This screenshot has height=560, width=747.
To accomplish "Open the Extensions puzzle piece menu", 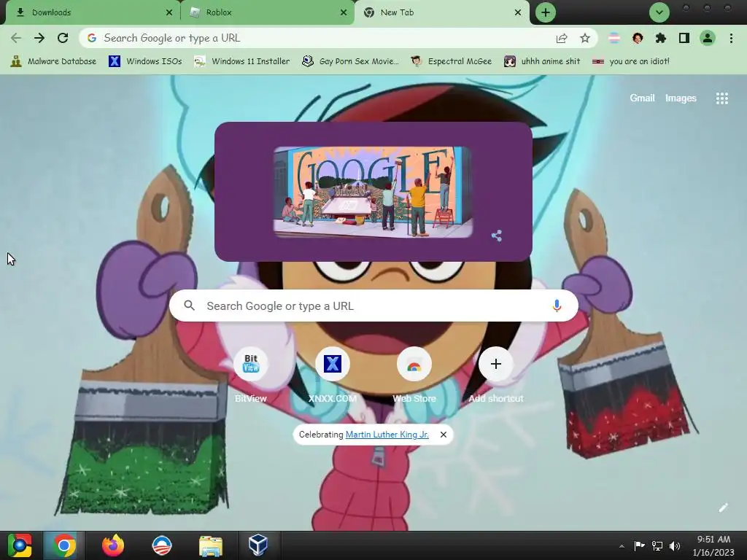I will click(x=661, y=38).
